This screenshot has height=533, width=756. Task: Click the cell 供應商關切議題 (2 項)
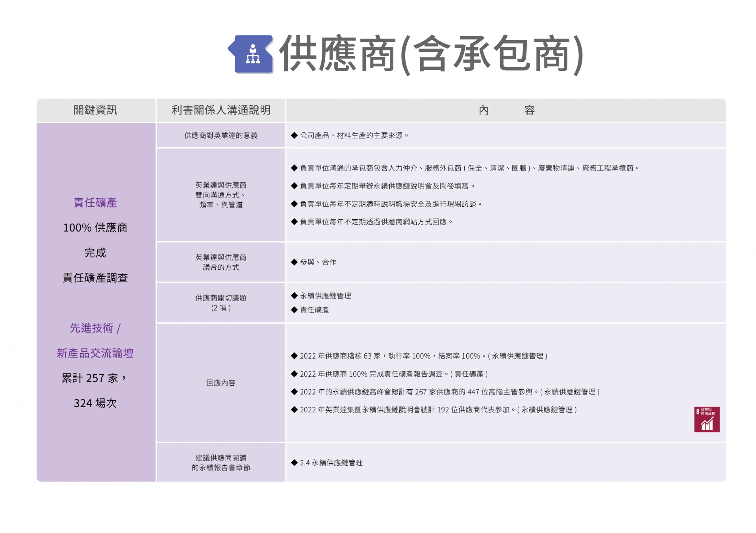pyautogui.click(x=221, y=303)
